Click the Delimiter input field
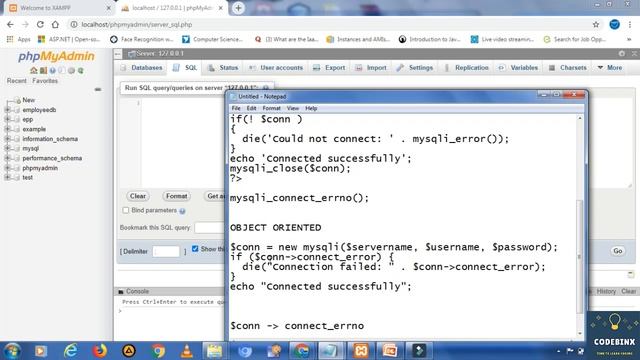640x360 pixels. (x=166, y=251)
